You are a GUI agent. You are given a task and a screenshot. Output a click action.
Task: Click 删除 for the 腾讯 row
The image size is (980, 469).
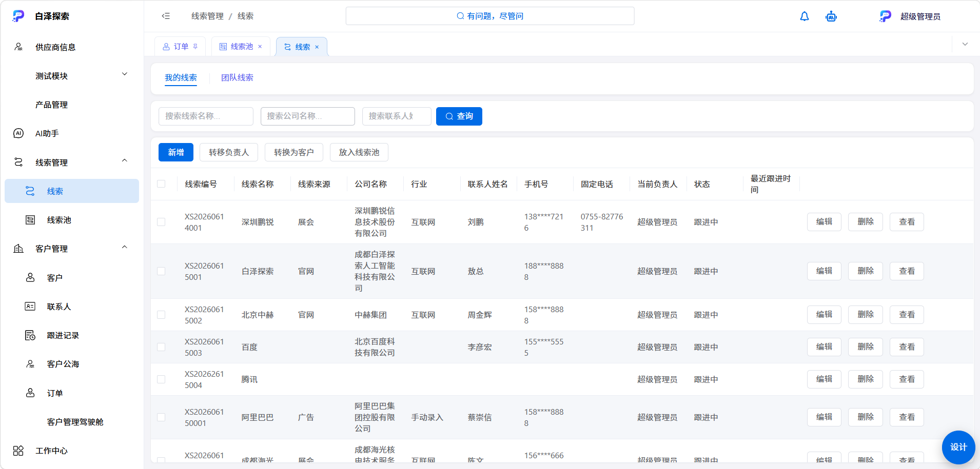tap(866, 379)
